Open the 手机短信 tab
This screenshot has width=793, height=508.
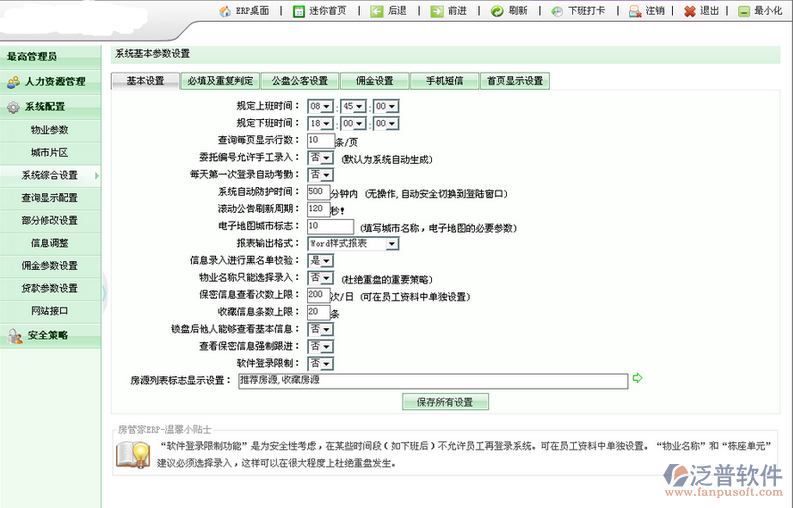click(x=445, y=81)
